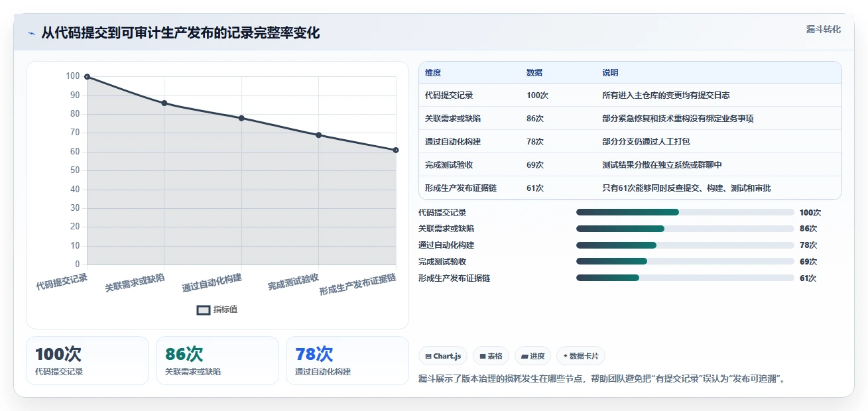Select the 数据卡片 chip
Viewport: 868px width, 411px height.
(581, 356)
